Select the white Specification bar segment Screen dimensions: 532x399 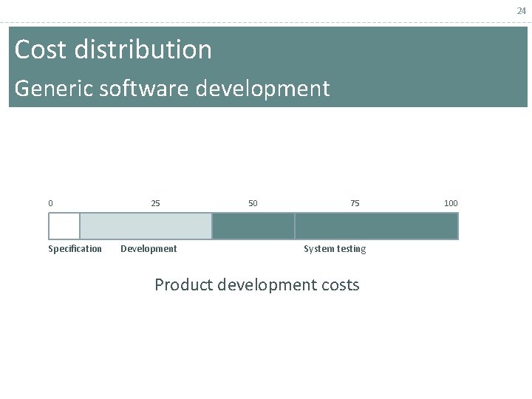pos(64,226)
